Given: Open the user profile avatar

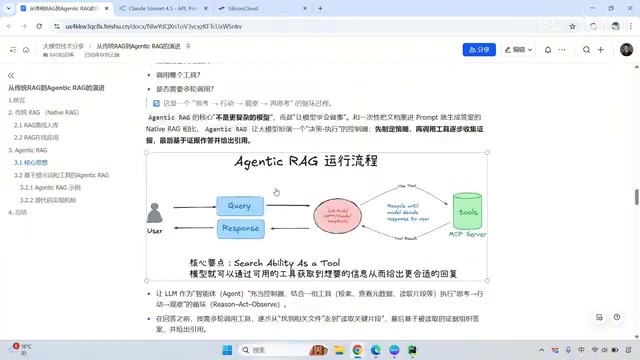Looking at the screenshot, I should click(626, 49).
